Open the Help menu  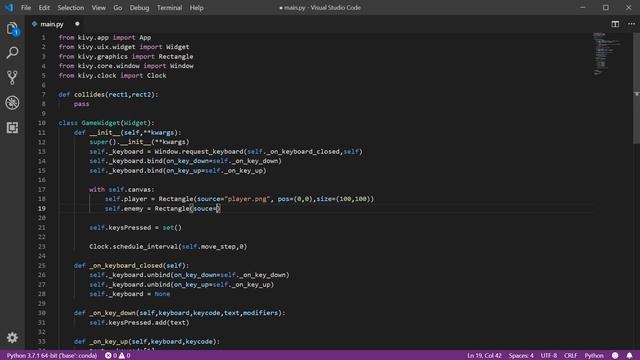(x=196, y=8)
